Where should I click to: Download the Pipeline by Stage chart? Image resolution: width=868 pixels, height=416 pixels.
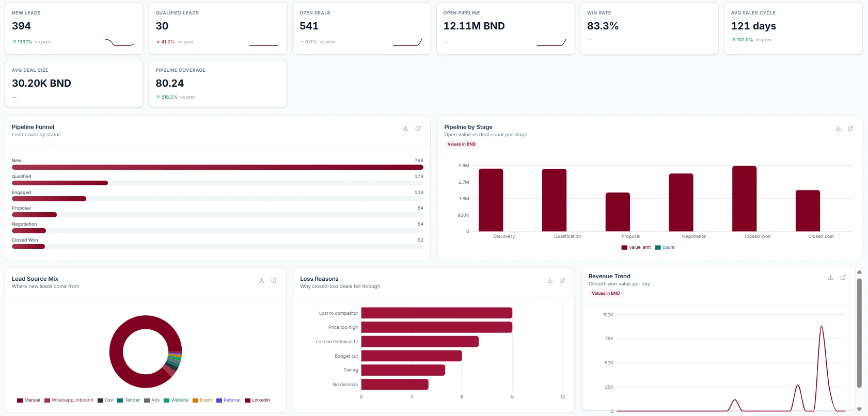point(838,129)
